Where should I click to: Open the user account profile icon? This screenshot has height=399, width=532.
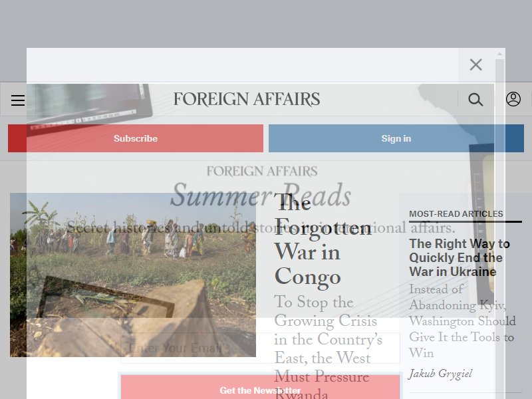click(513, 99)
